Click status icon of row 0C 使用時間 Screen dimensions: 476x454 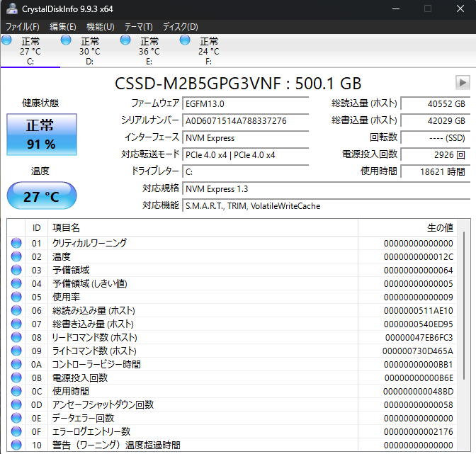[16, 391]
